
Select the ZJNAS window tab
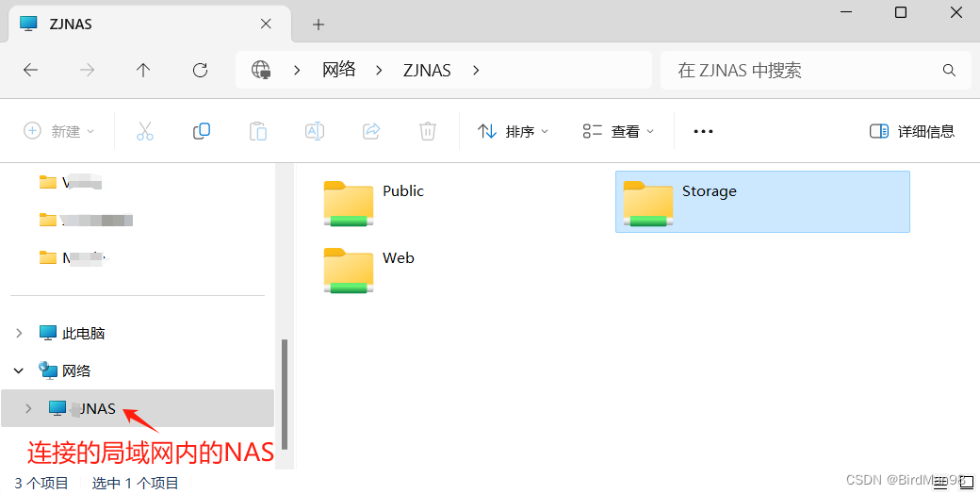tap(147, 25)
